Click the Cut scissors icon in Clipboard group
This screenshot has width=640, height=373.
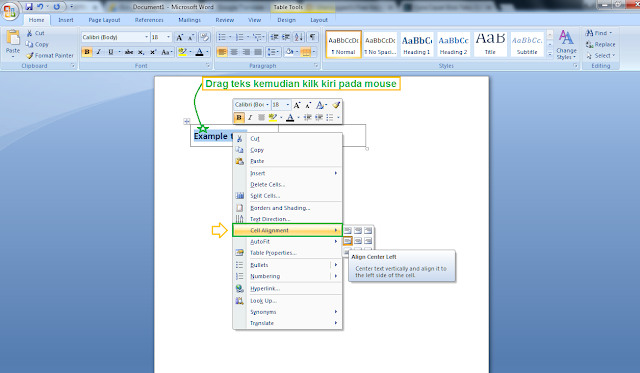pyautogui.click(x=29, y=33)
